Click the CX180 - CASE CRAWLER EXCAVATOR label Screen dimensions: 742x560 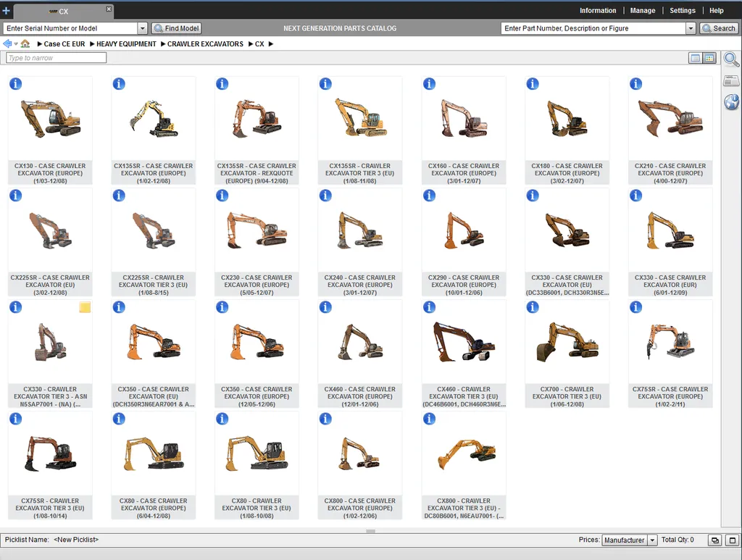tap(567, 173)
